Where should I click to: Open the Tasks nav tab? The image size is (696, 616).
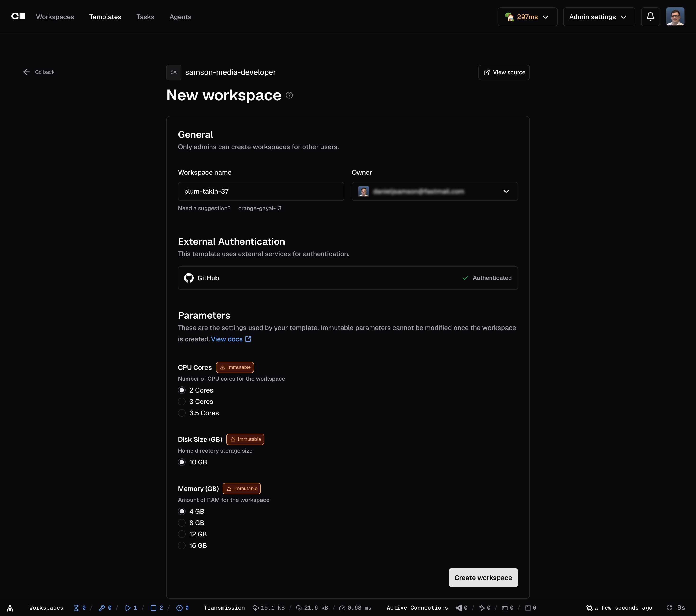[145, 17]
